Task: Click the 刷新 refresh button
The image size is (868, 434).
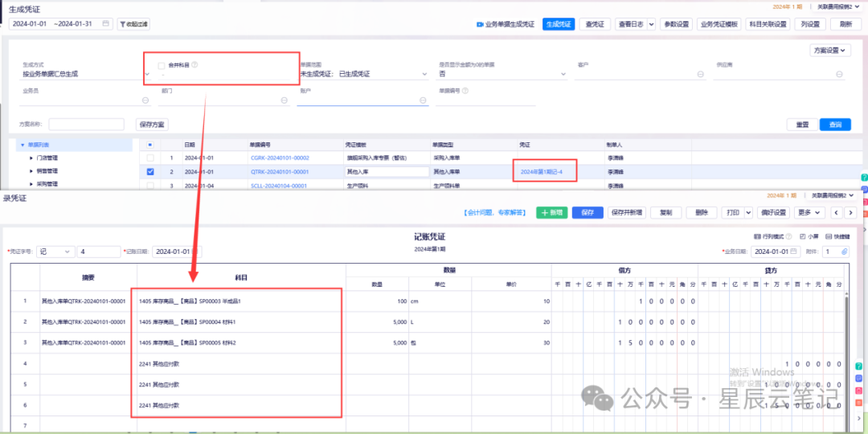Action: (845, 24)
